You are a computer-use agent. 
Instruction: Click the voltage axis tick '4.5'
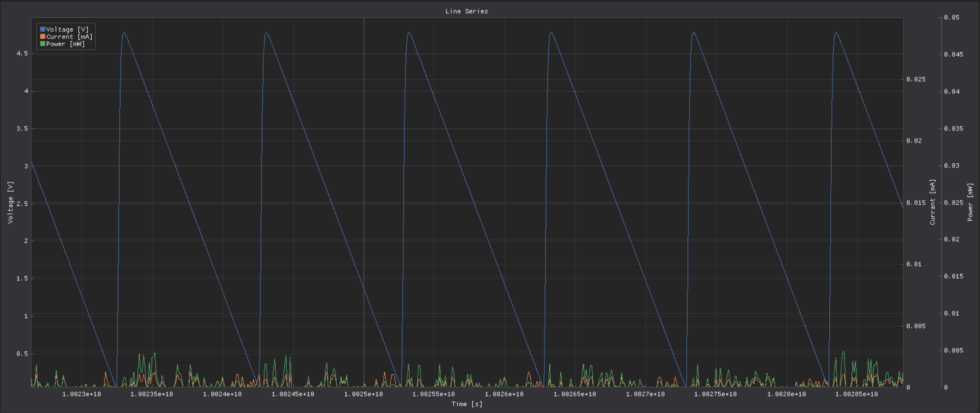(x=22, y=54)
